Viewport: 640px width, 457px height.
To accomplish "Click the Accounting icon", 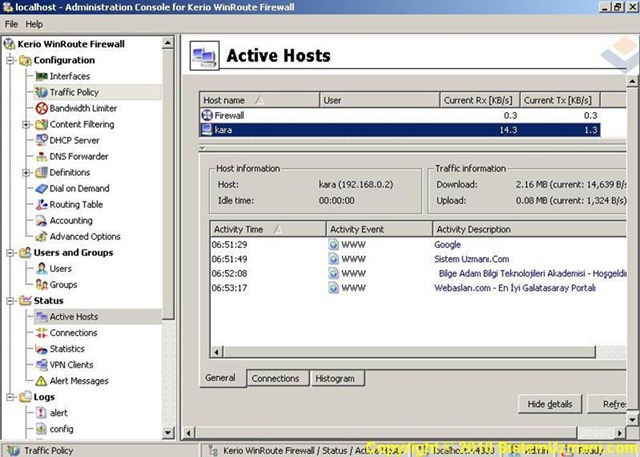I will pos(41,220).
